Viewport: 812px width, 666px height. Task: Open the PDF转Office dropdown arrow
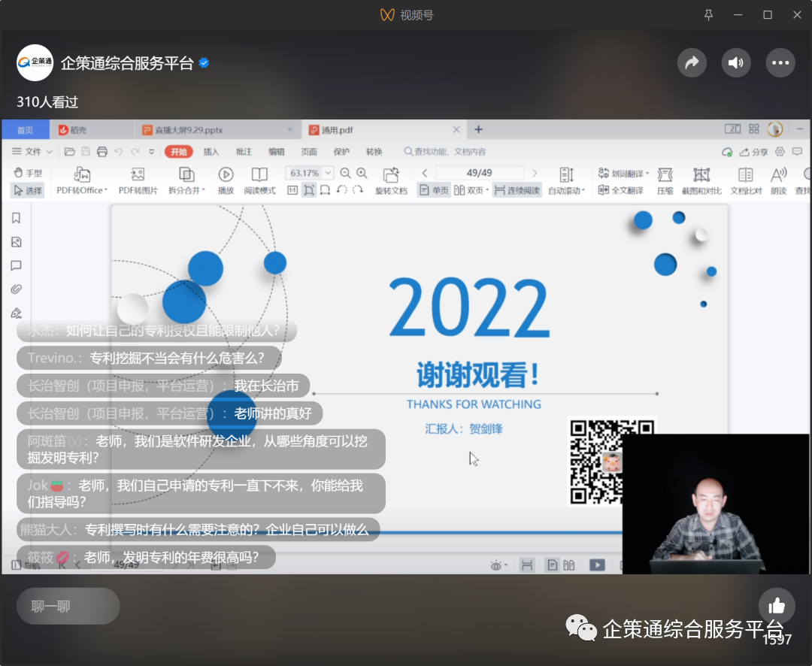click(x=105, y=189)
